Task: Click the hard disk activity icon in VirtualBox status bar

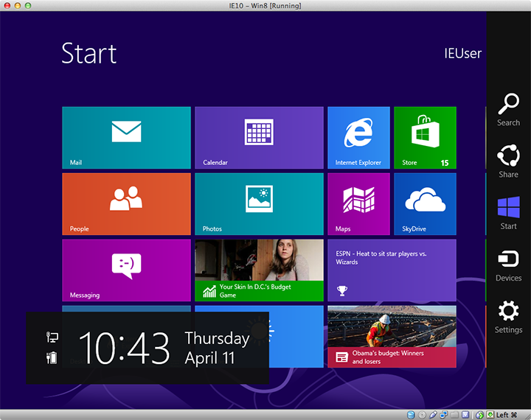Action: coord(411,415)
